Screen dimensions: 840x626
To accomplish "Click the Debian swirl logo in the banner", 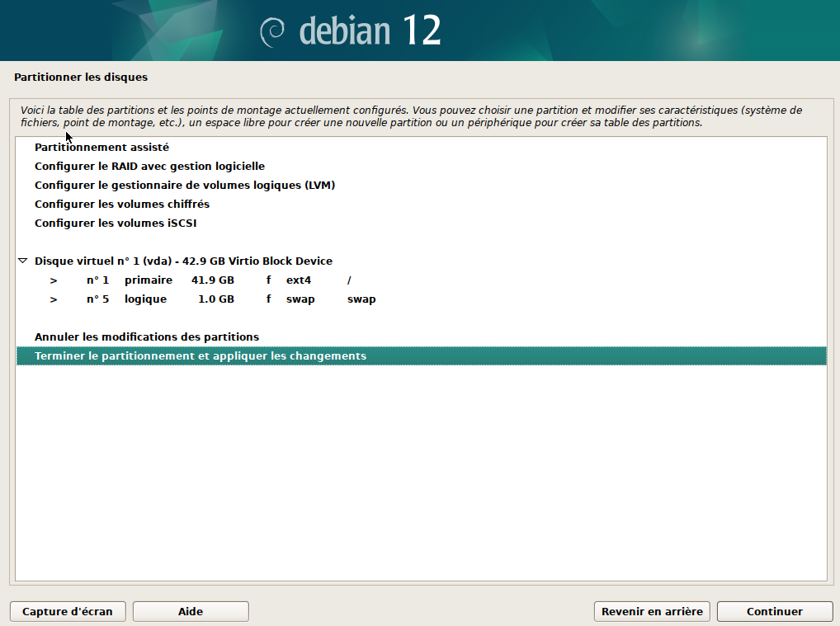I will pos(272,32).
